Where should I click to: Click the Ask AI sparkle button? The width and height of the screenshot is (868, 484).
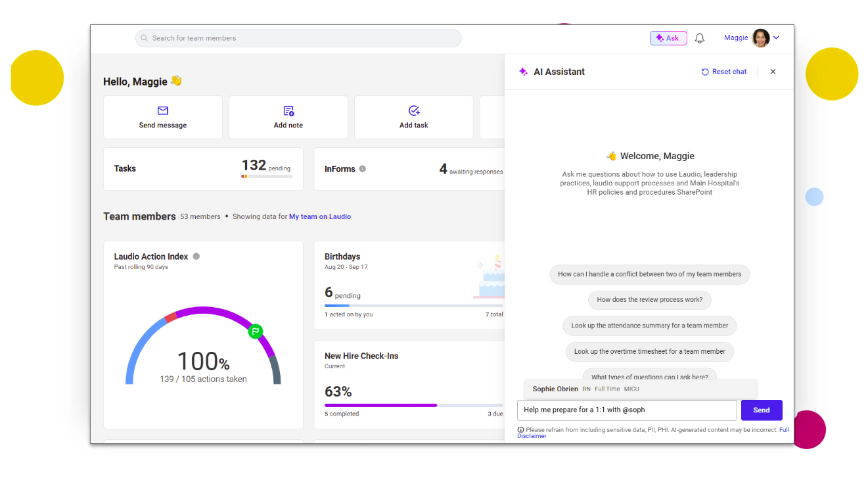tap(668, 38)
